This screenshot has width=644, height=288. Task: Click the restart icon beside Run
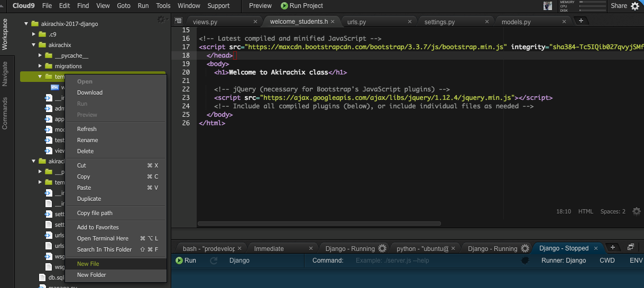(214, 261)
